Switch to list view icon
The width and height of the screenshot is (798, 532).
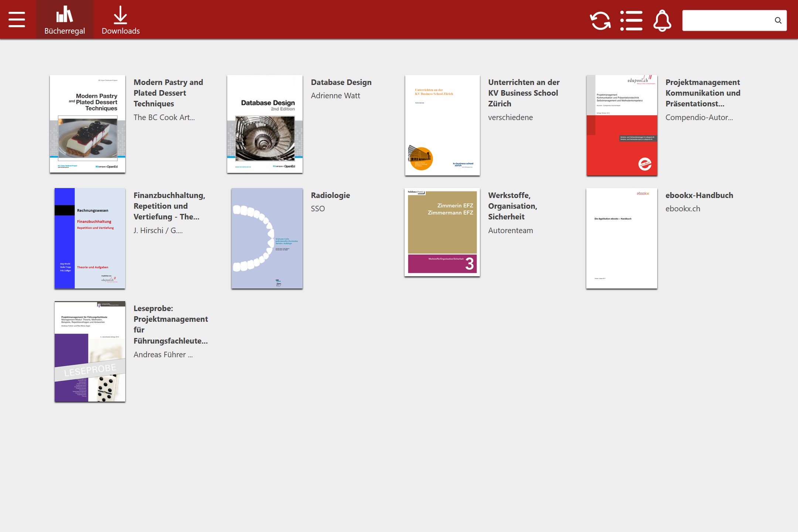click(x=631, y=21)
